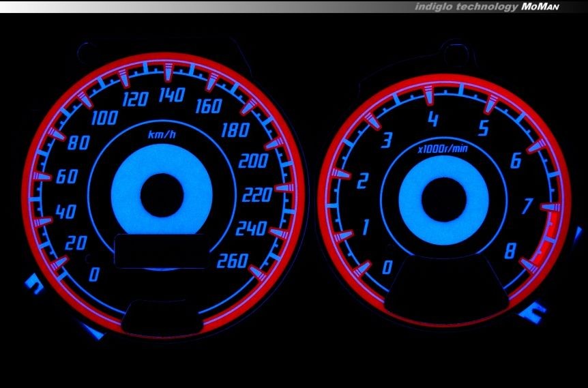Tap the number 2 on the tachometer
The width and height of the screenshot is (588, 388).
click(363, 181)
